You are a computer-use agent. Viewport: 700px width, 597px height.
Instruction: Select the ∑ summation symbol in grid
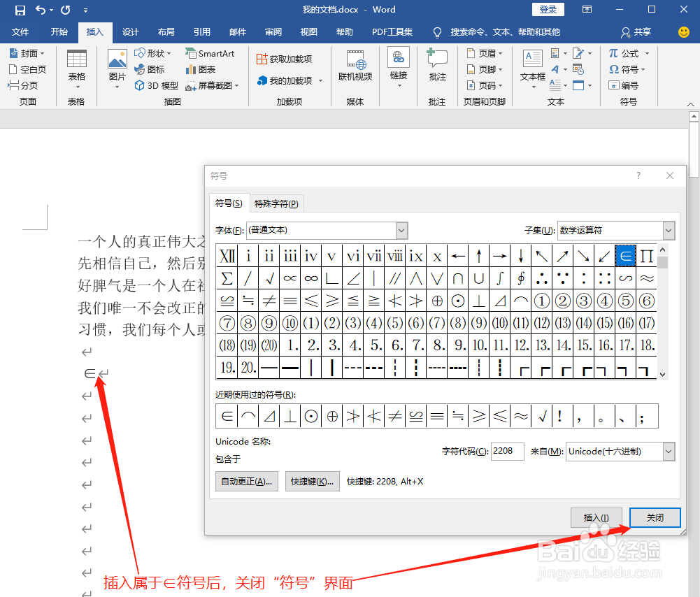[227, 278]
